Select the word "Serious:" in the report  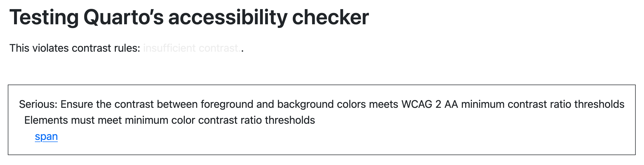point(38,104)
